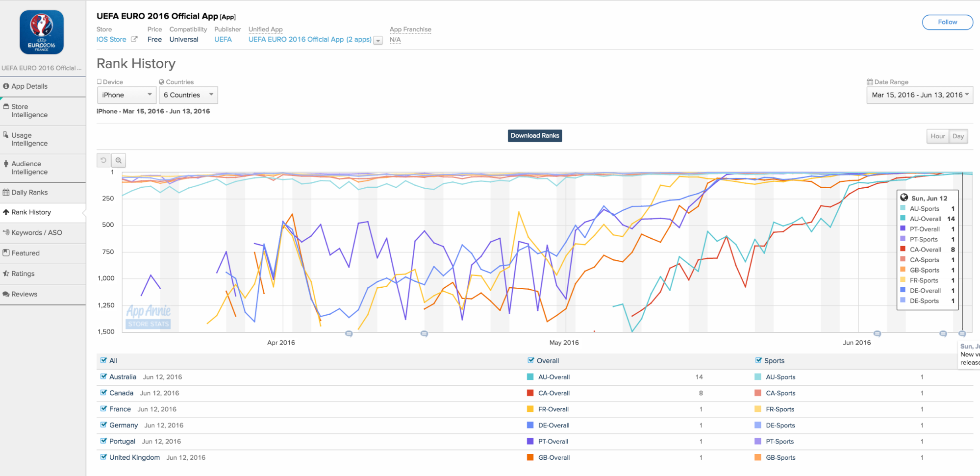Uncheck the All countries checkbox
This screenshot has height=476, width=980.
pyautogui.click(x=103, y=360)
